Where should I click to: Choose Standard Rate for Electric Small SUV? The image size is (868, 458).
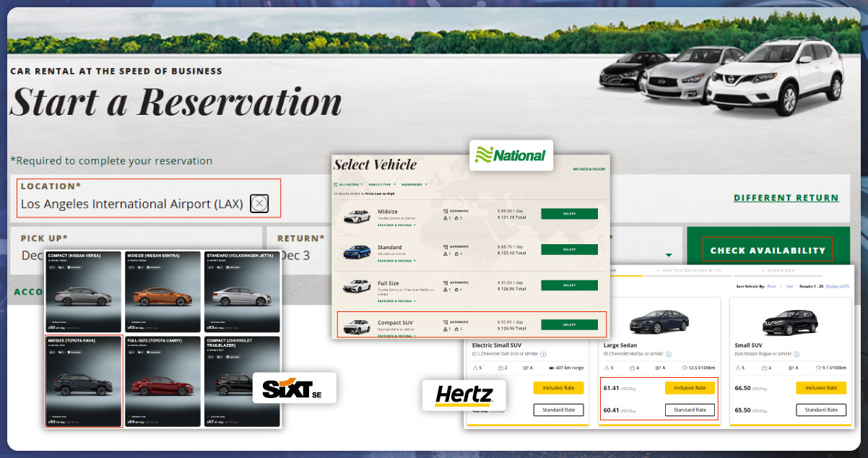point(558,410)
